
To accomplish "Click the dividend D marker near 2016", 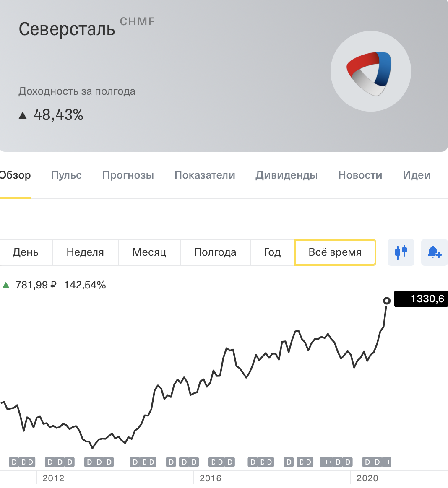I will tap(214, 462).
